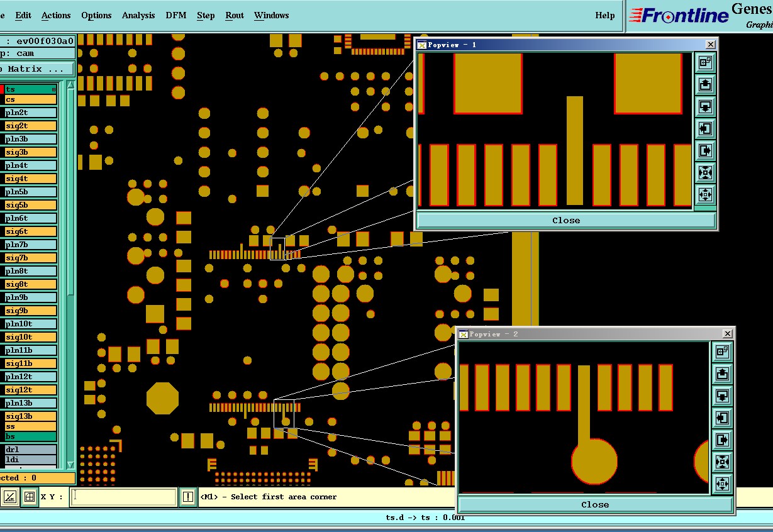The image size is (773, 532).
Task: Open the Rout menu
Action: [235, 15]
